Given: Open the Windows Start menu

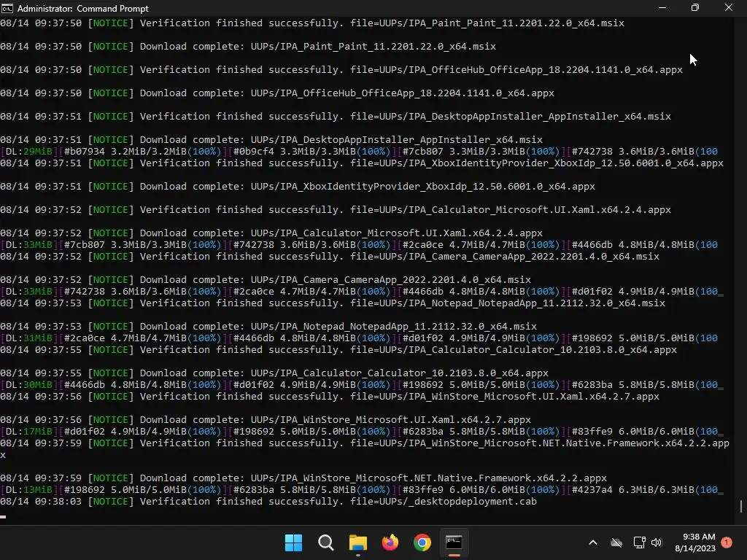Looking at the screenshot, I should pos(293,542).
